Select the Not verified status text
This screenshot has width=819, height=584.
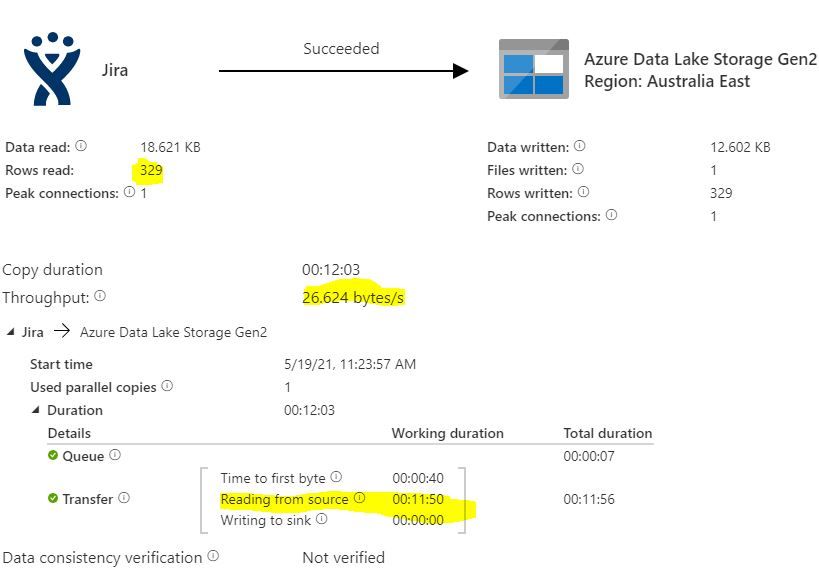(x=344, y=558)
